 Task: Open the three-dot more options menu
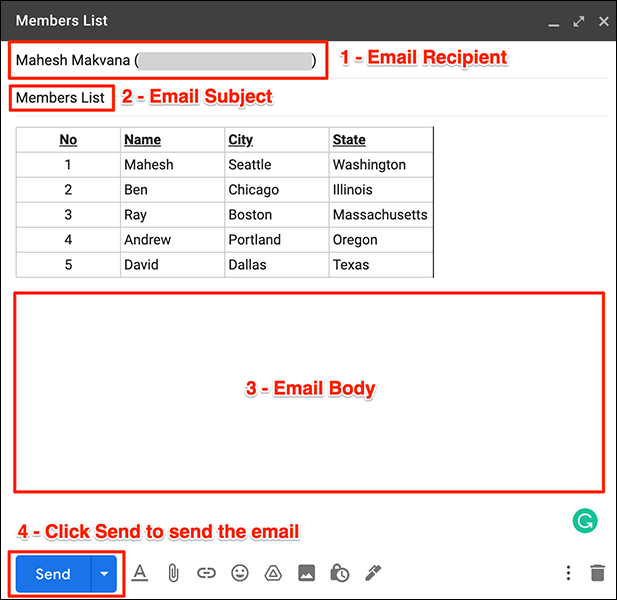point(568,573)
